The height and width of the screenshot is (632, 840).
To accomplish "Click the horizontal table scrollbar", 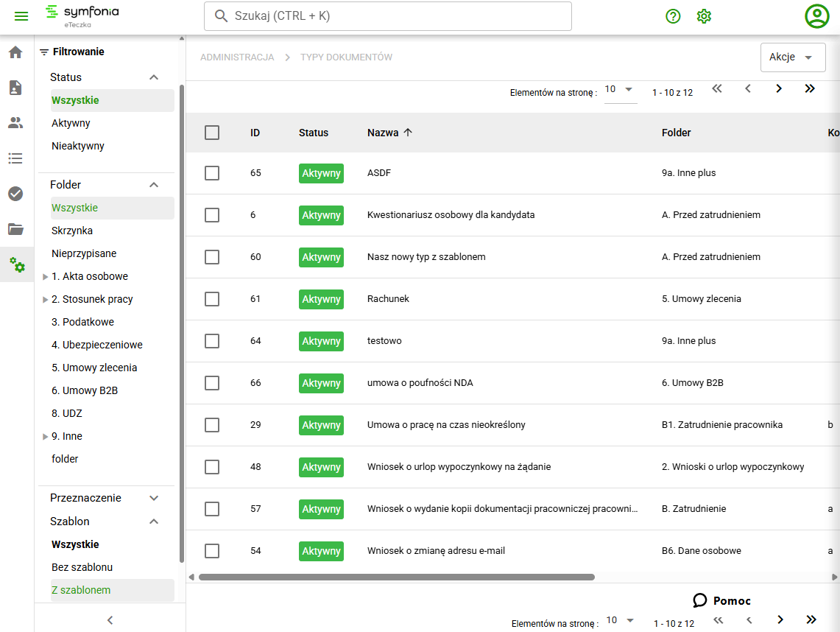I will (396, 577).
